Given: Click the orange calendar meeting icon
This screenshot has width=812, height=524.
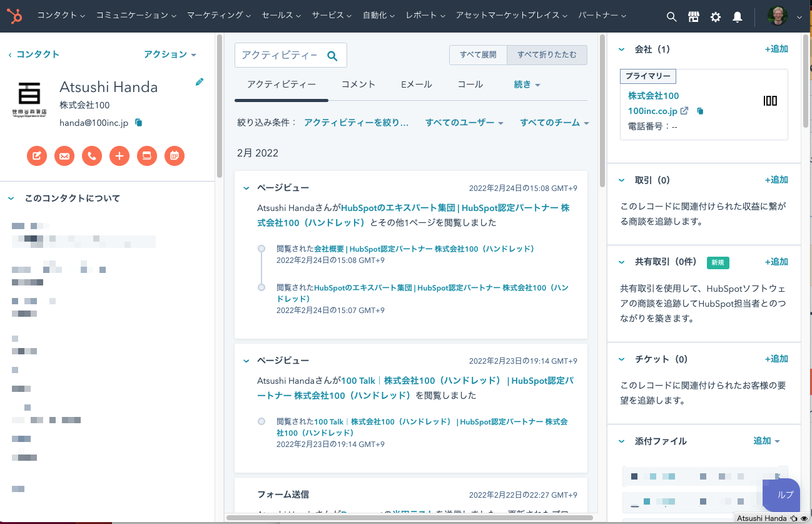Looking at the screenshot, I should pyautogui.click(x=175, y=156).
